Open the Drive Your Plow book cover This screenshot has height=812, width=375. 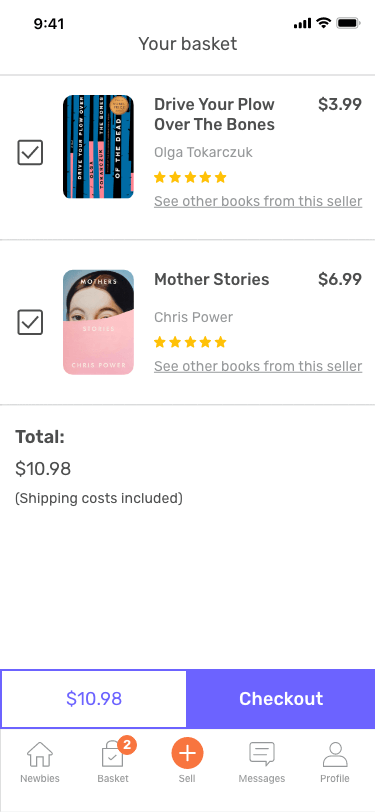click(98, 147)
